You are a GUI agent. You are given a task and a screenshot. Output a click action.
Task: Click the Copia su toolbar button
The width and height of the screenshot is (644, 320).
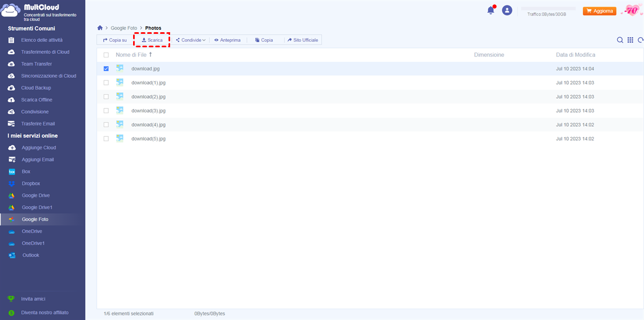click(x=115, y=40)
